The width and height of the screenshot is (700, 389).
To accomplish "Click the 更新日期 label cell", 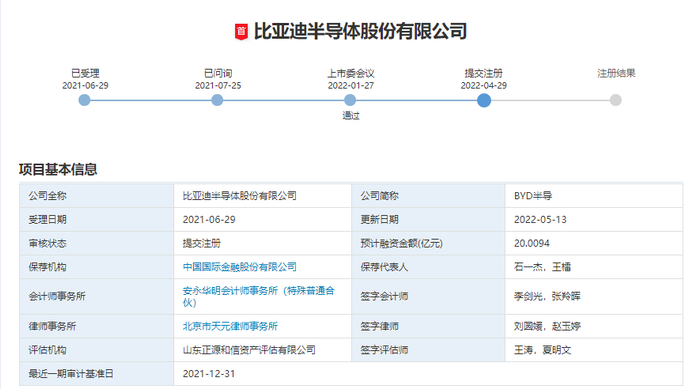I will 428,220.
